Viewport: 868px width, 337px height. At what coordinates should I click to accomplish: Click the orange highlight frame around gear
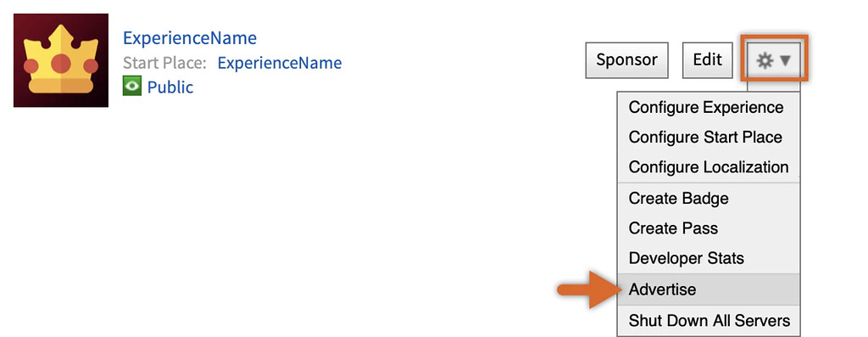coord(775,59)
